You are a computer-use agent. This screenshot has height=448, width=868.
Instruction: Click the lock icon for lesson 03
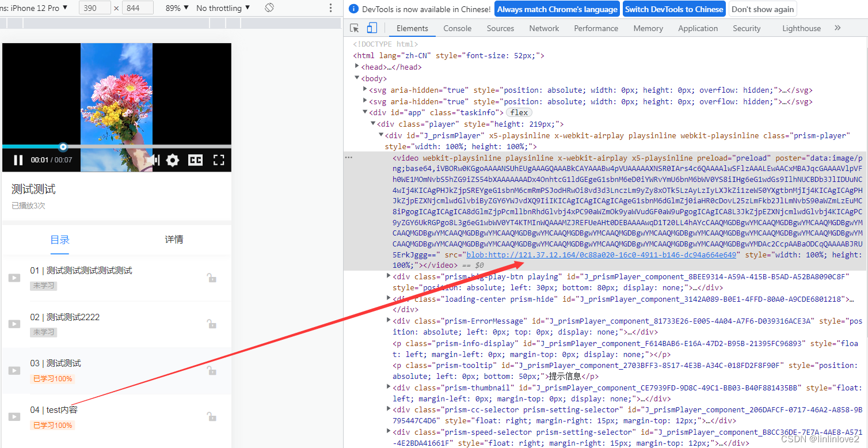[212, 370]
